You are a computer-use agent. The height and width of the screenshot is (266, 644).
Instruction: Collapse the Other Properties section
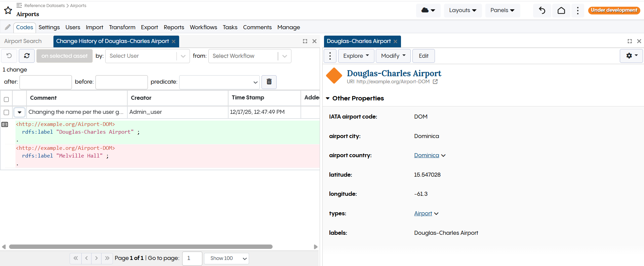328,98
